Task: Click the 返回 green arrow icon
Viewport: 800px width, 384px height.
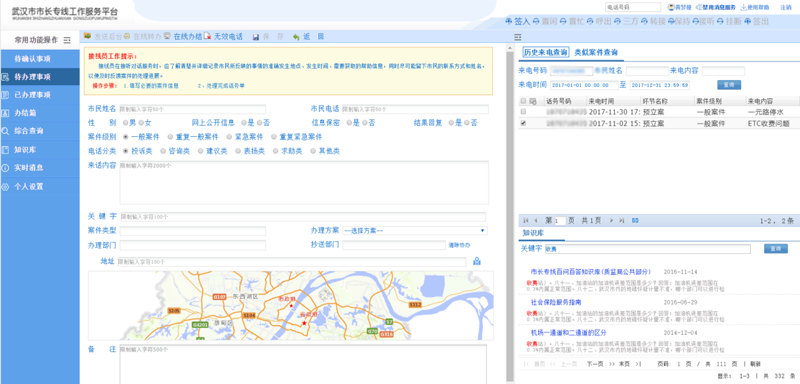Action: [296, 37]
